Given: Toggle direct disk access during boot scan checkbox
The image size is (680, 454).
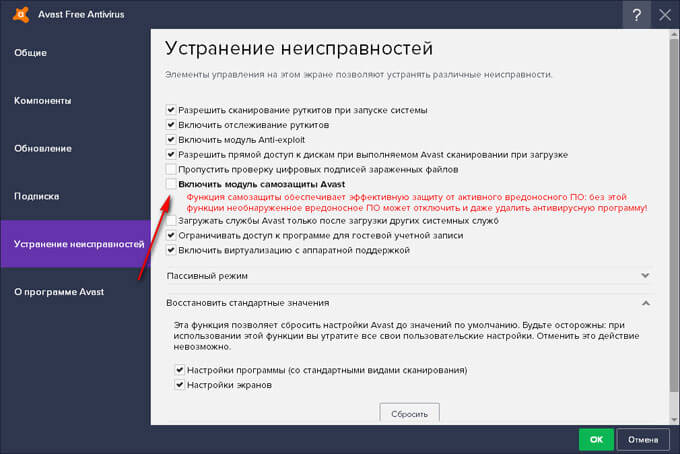Looking at the screenshot, I should pos(171,154).
